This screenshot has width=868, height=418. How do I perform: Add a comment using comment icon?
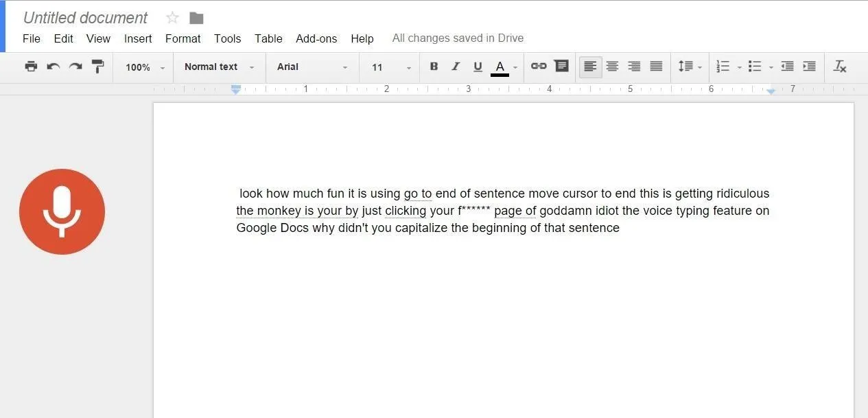[x=561, y=66]
